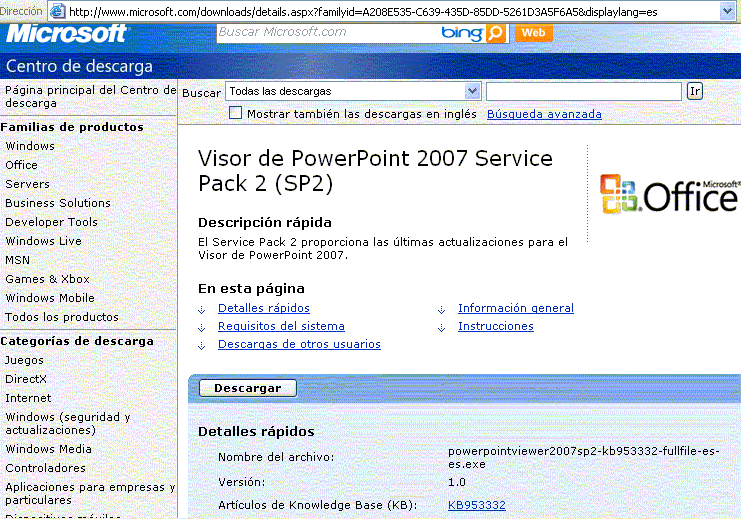Click the arrow icon beside Instrucciones
741x520 pixels.
tap(441, 328)
